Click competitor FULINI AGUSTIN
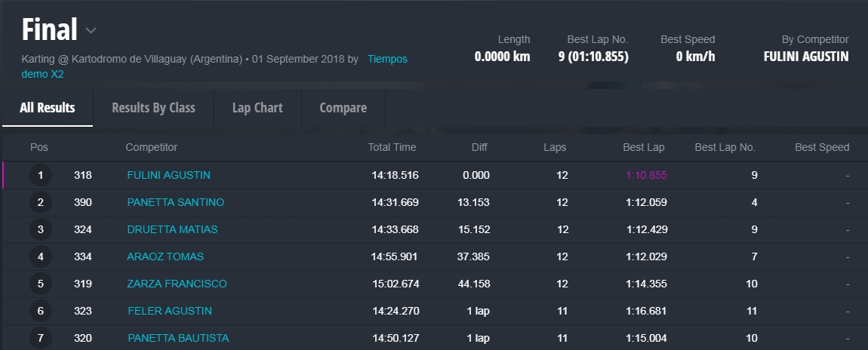Screen dimensions: 868x350 [x=168, y=175]
